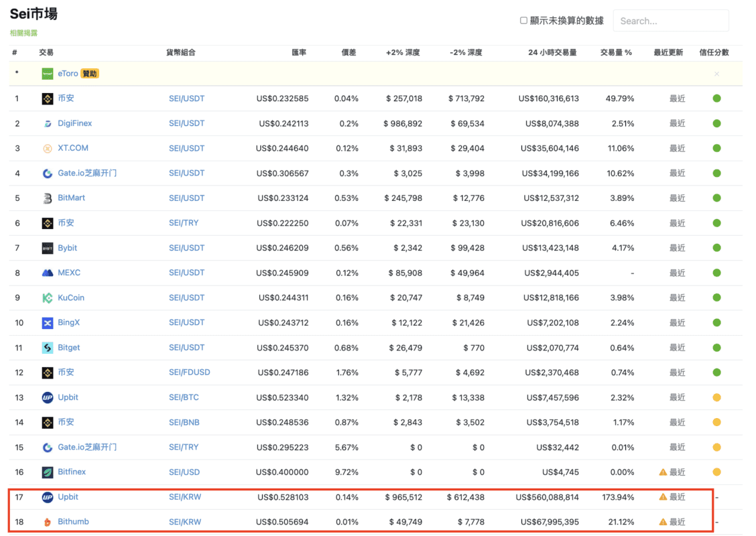Click the eToro sponsored link
Image resolution: width=756 pixels, height=536 pixels.
(68, 73)
